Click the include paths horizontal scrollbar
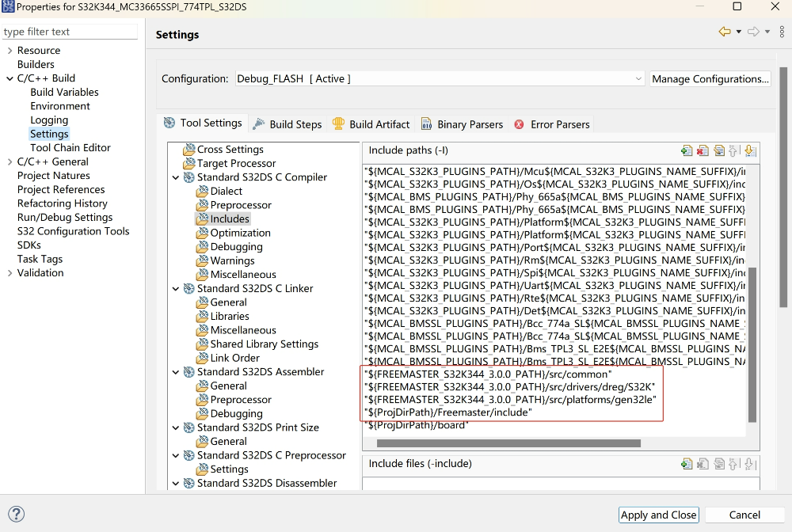 507,443
